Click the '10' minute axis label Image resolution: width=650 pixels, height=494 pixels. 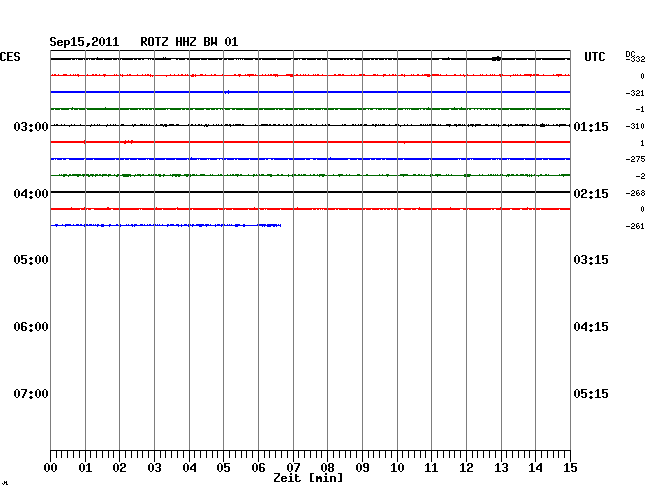point(397,468)
